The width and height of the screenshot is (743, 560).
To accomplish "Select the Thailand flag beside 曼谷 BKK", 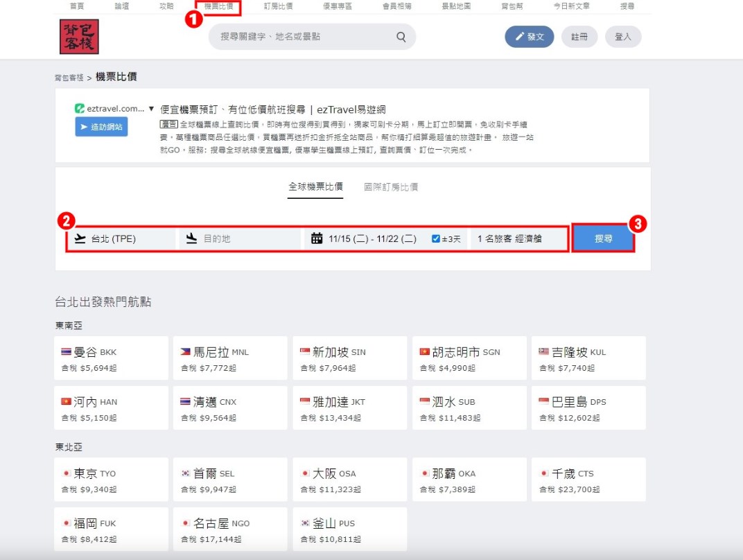I will point(67,352).
